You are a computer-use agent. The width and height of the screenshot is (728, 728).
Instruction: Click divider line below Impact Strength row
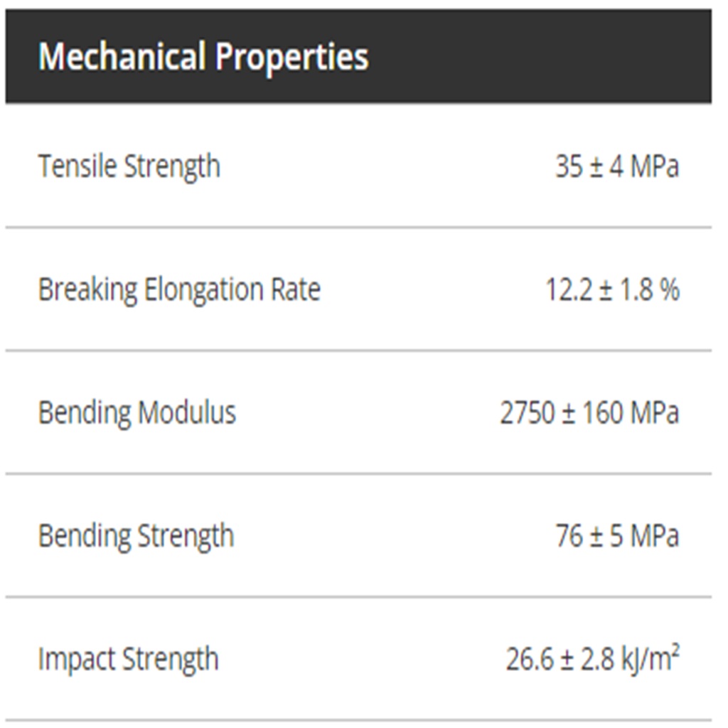358,720
